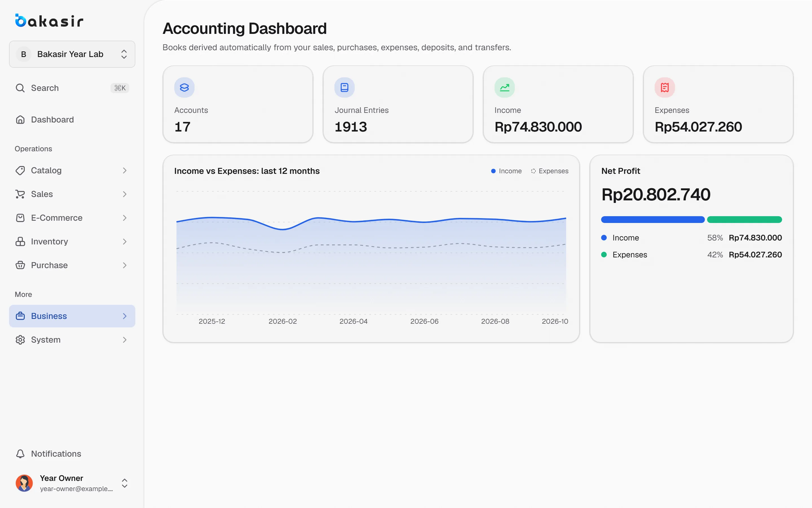Click the blue Income progress bar segment
812x508 pixels.
(x=653, y=219)
